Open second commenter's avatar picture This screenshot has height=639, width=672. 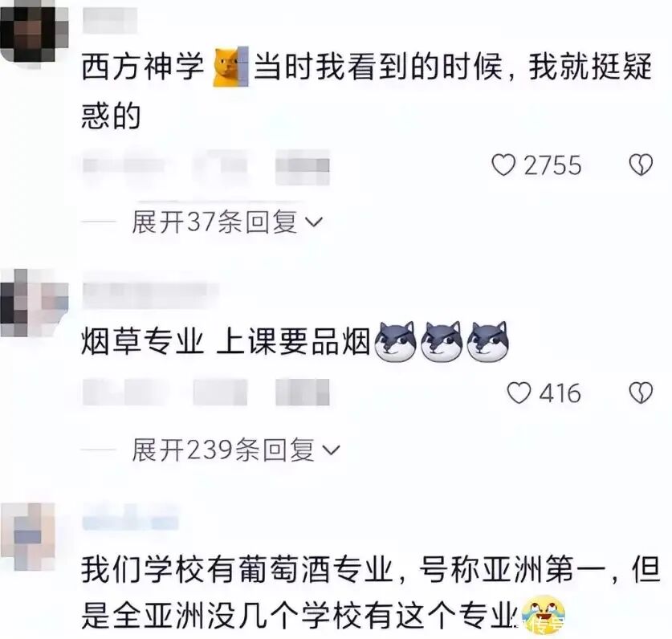point(35,303)
